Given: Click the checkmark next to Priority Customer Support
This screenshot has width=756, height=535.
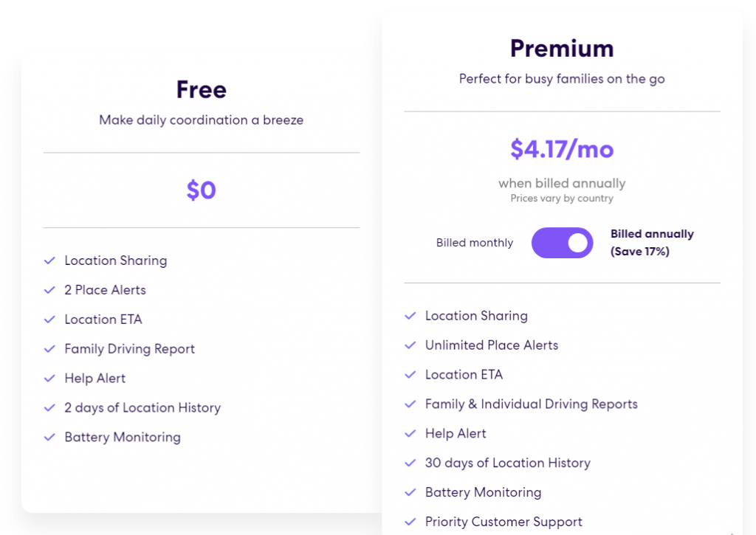Looking at the screenshot, I should [410, 522].
